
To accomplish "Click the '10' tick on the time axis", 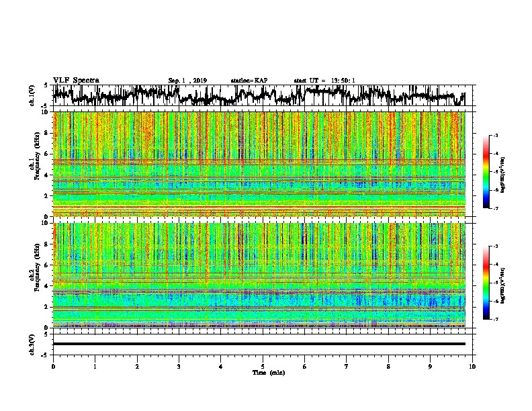I will coord(472,367).
